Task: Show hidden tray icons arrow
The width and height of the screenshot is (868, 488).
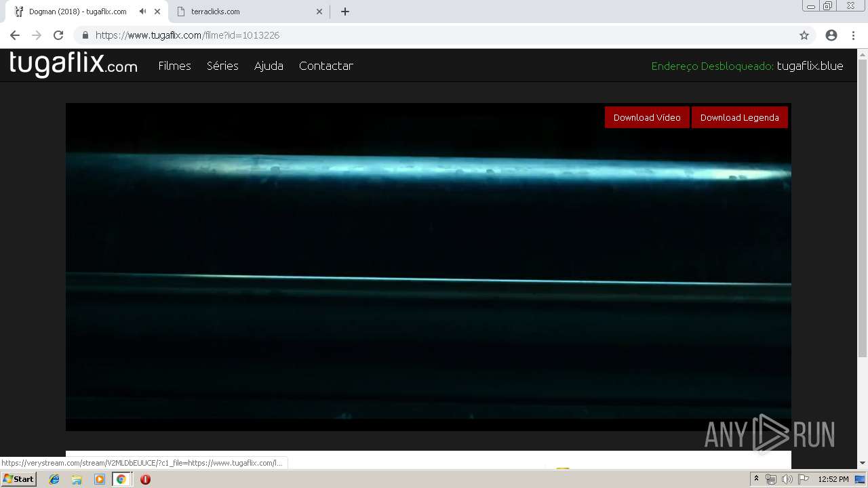Action: 756,479
